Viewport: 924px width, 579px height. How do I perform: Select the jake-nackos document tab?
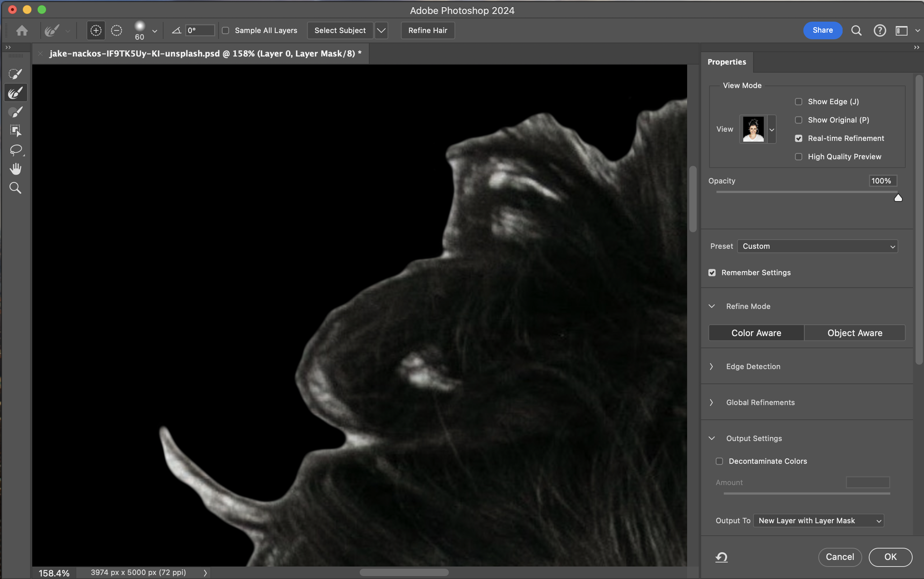coord(205,54)
